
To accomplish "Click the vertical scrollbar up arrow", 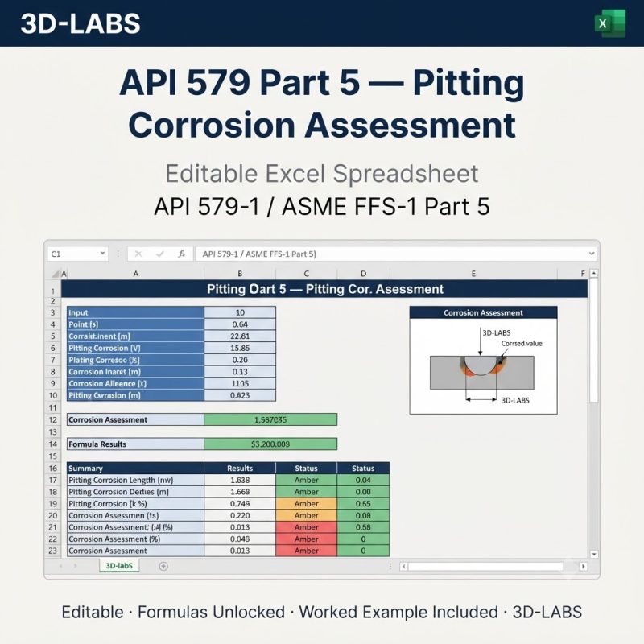I will click(594, 273).
